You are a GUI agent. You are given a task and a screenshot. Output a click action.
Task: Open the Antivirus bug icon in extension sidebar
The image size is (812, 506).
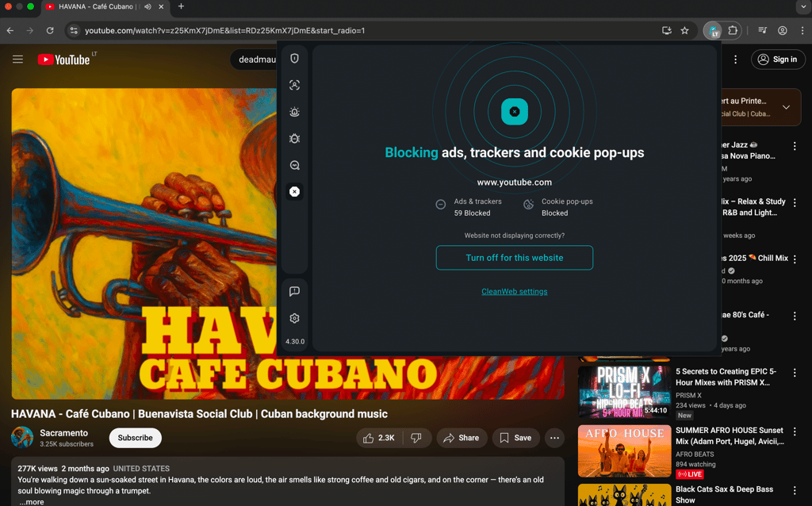click(x=294, y=138)
